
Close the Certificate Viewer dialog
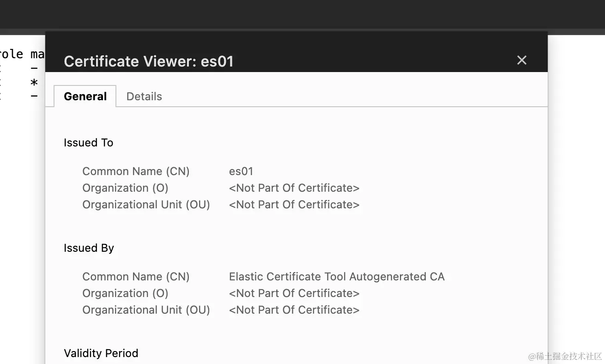(522, 60)
